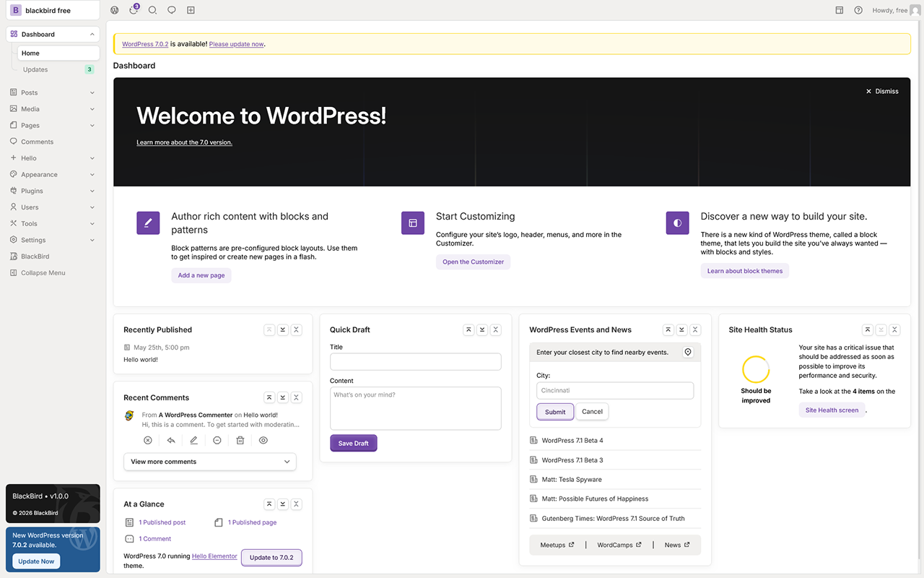Expand the Hello menu chevron
The image size is (924, 578).
click(92, 158)
